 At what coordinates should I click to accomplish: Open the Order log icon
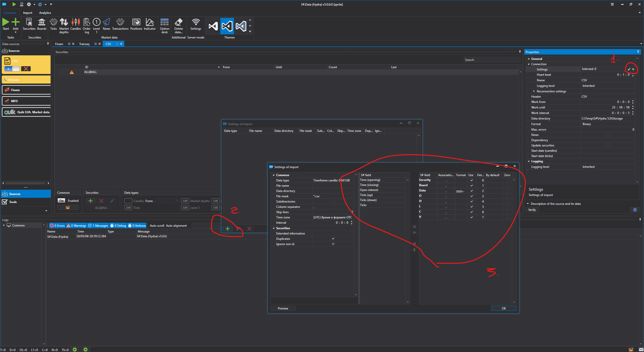(87, 22)
